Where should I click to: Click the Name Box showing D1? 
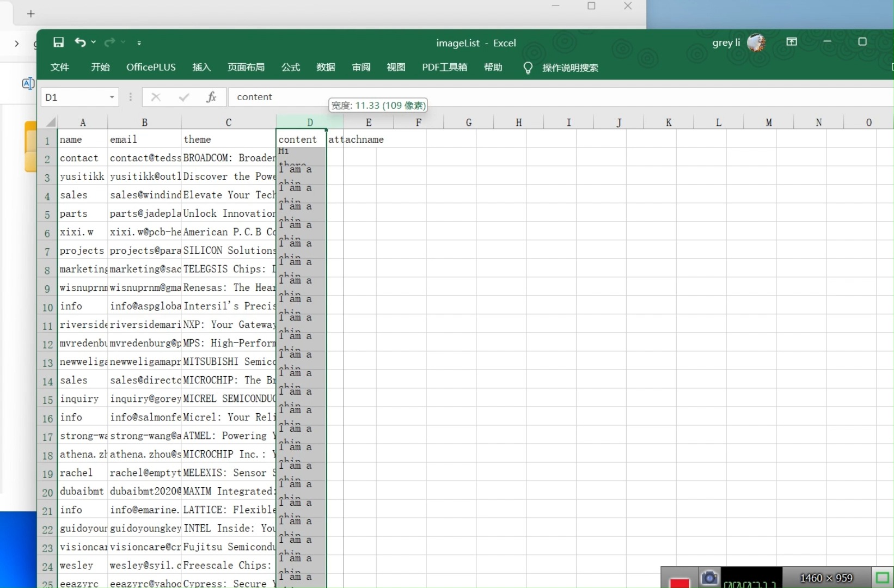(75, 97)
